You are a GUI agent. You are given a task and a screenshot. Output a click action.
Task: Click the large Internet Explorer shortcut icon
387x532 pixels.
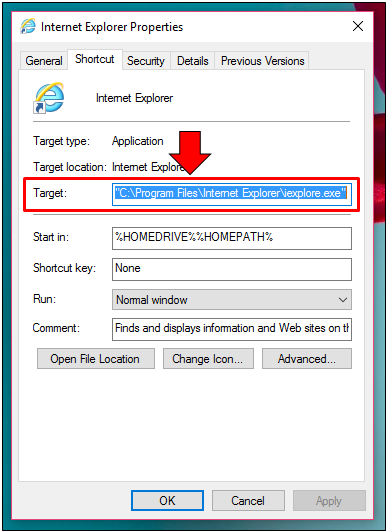click(x=49, y=98)
